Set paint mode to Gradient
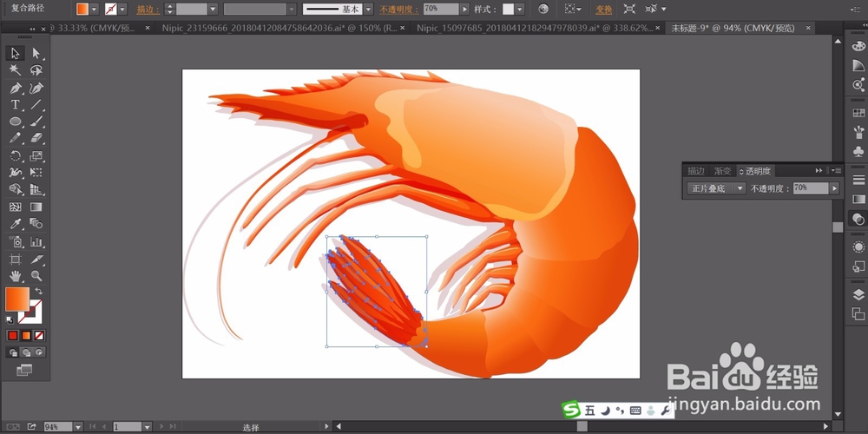The image size is (868, 434). click(26, 335)
